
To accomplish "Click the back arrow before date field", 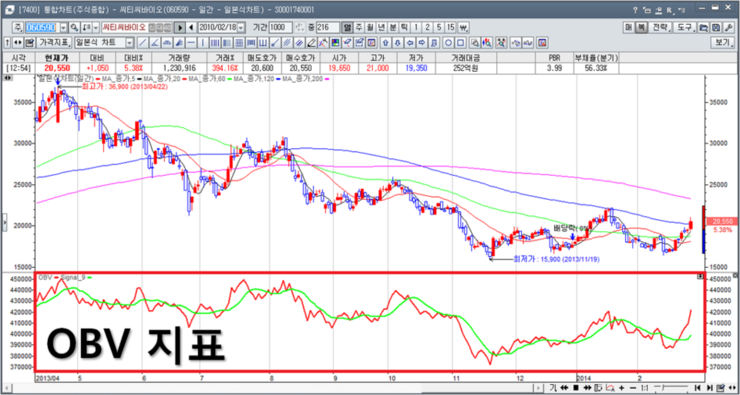I will 191,27.
